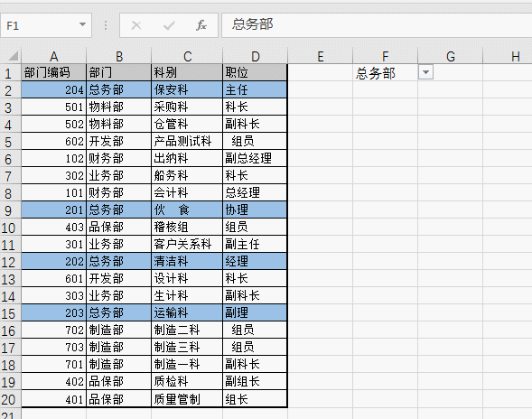Click cell F1 showing 总务部
532x419 pixels.
385,72
